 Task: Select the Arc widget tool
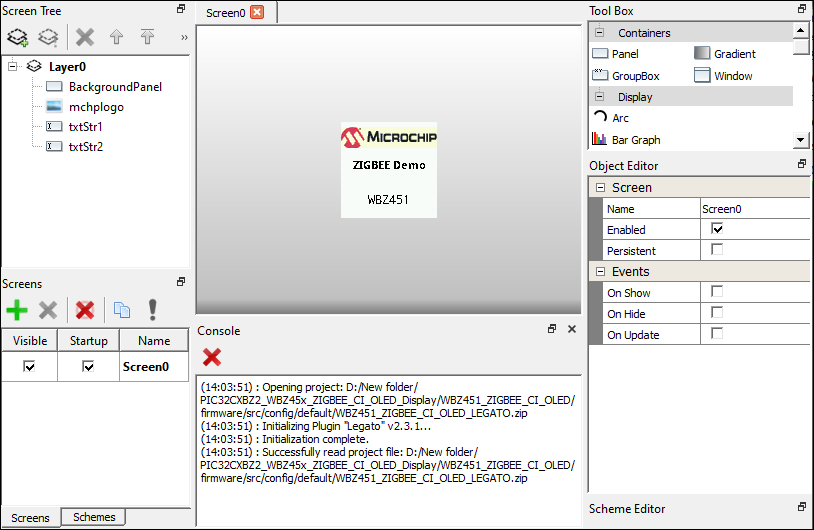610,118
